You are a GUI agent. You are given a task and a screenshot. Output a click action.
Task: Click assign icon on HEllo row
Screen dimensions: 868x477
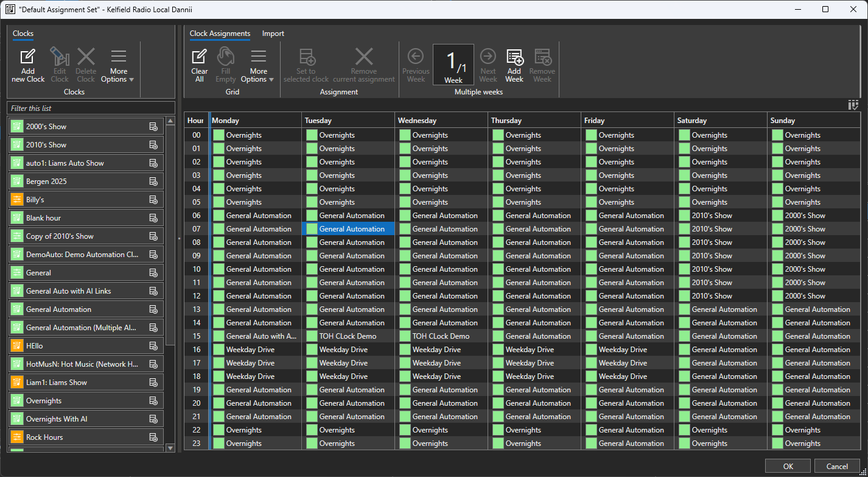click(x=153, y=346)
